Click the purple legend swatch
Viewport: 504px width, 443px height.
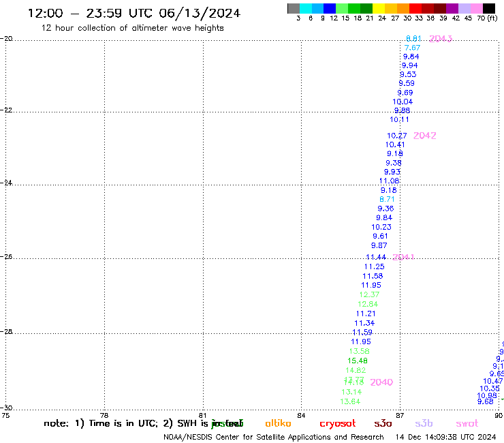pyautogui.click(x=452, y=8)
